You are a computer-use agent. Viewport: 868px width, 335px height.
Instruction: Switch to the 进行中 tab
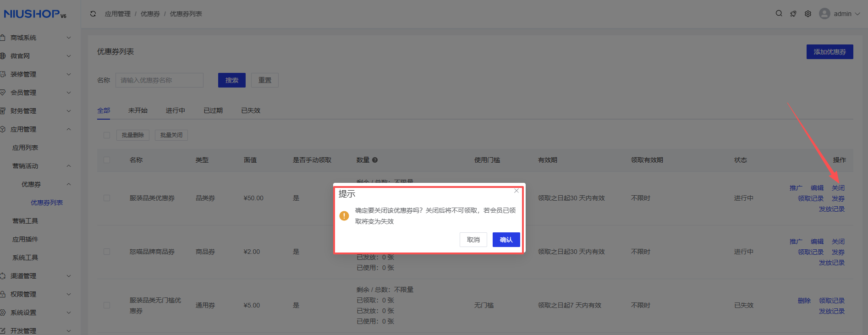tap(175, 110)
